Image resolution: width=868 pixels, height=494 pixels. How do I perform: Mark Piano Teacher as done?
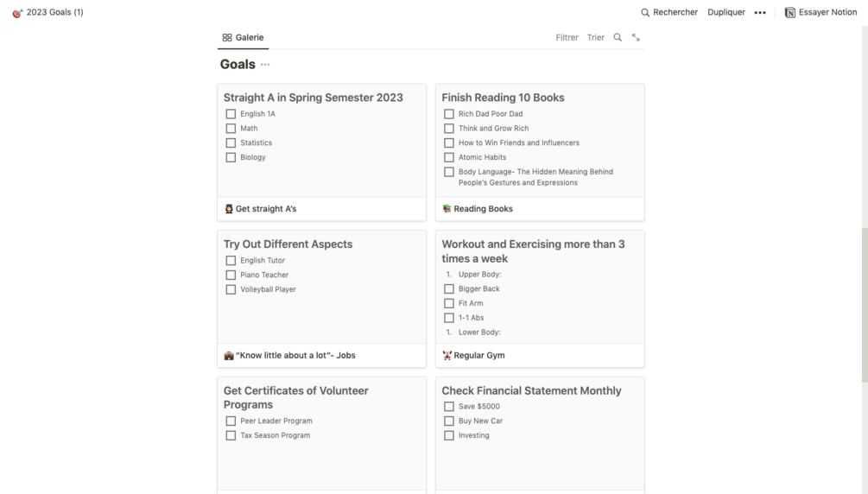pos(231,275)
